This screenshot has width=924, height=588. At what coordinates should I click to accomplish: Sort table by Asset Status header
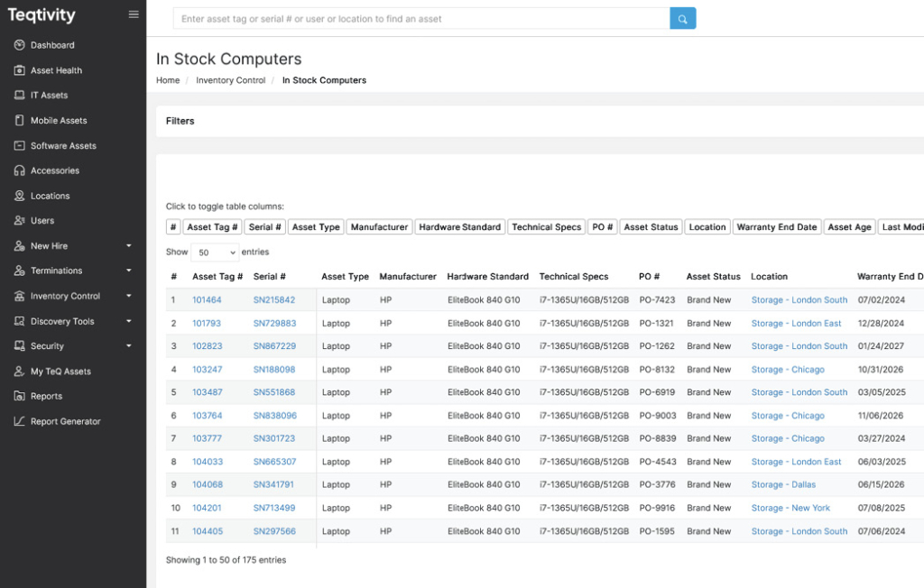pyautogui.click(x=713, y=277)
